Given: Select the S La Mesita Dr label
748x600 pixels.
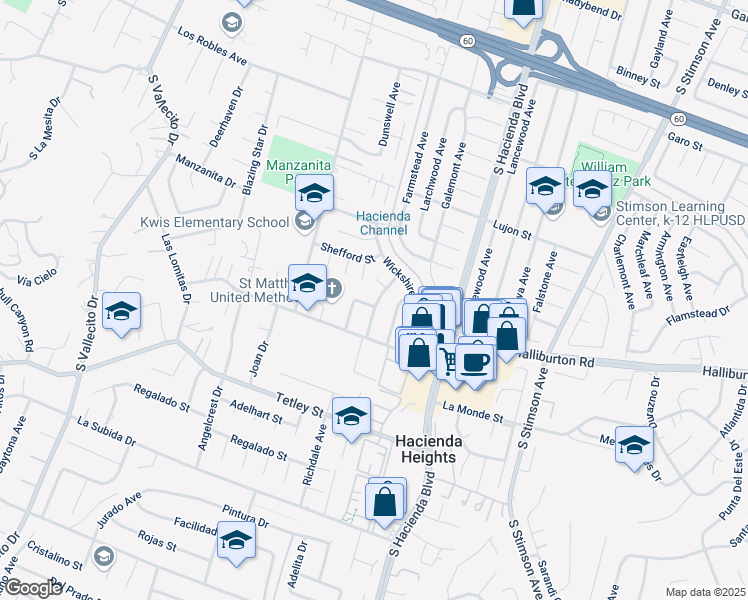Looking at the screenshot, I should (x=45, y=128).
